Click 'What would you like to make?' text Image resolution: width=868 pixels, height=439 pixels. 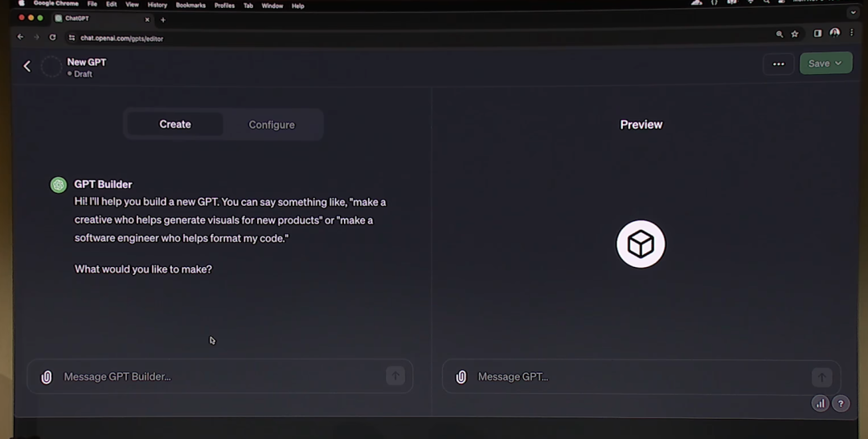[143, 269]
